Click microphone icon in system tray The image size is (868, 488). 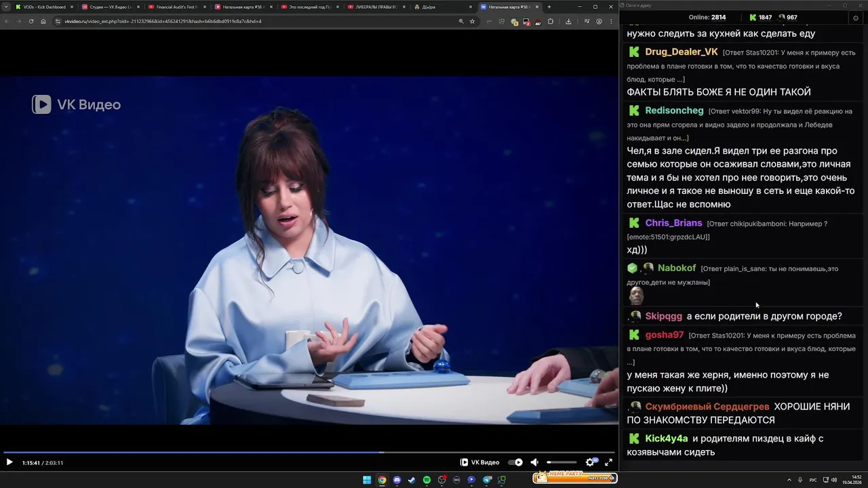(x=801, y=480)
